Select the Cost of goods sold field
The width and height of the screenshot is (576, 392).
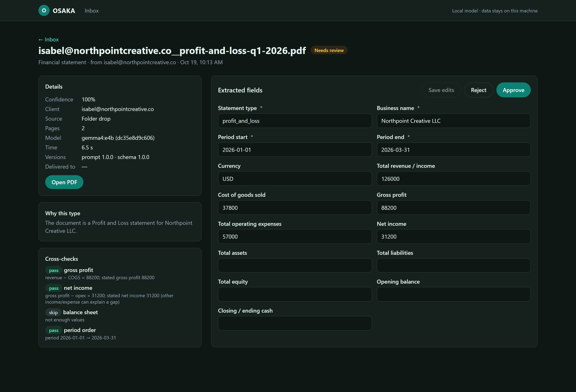coord(295,208)
